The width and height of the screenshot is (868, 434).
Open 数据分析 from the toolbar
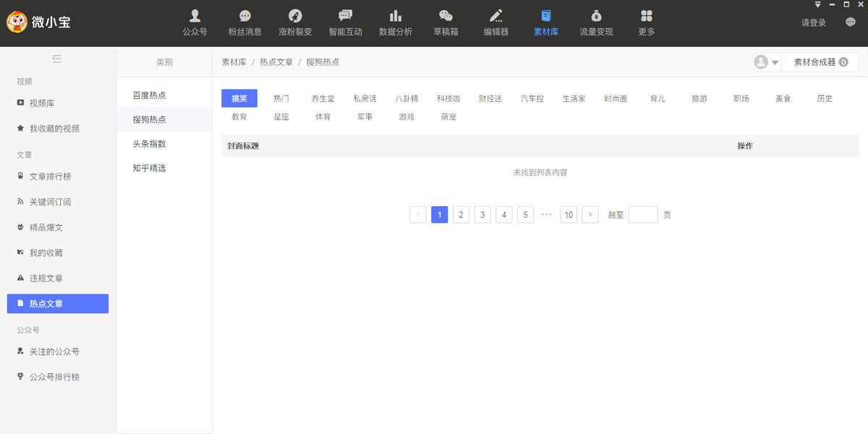[x=395, y=22]
